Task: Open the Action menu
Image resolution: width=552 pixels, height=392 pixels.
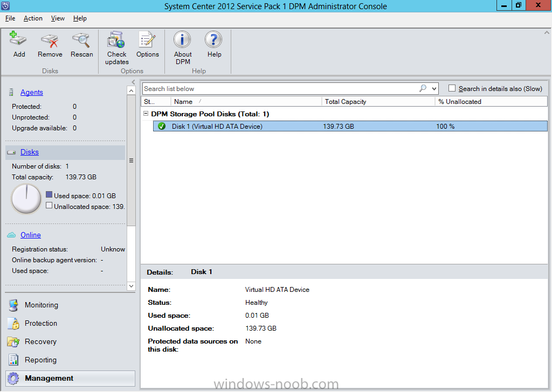Action: click(x=33, y=18)
